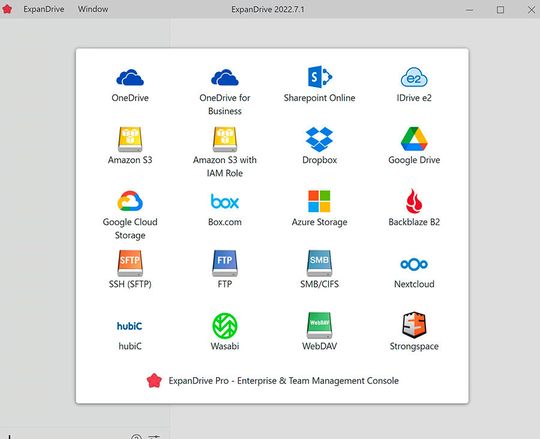Pick the Backblaze B2 flame icon
The width and height of the screenshot is (540, 439).
414,201
